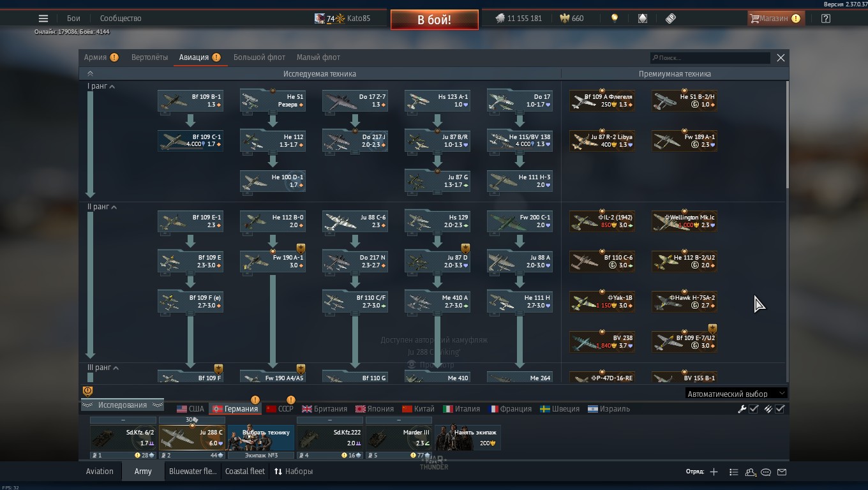
Task: Select Италия nation
Action: 461,409
